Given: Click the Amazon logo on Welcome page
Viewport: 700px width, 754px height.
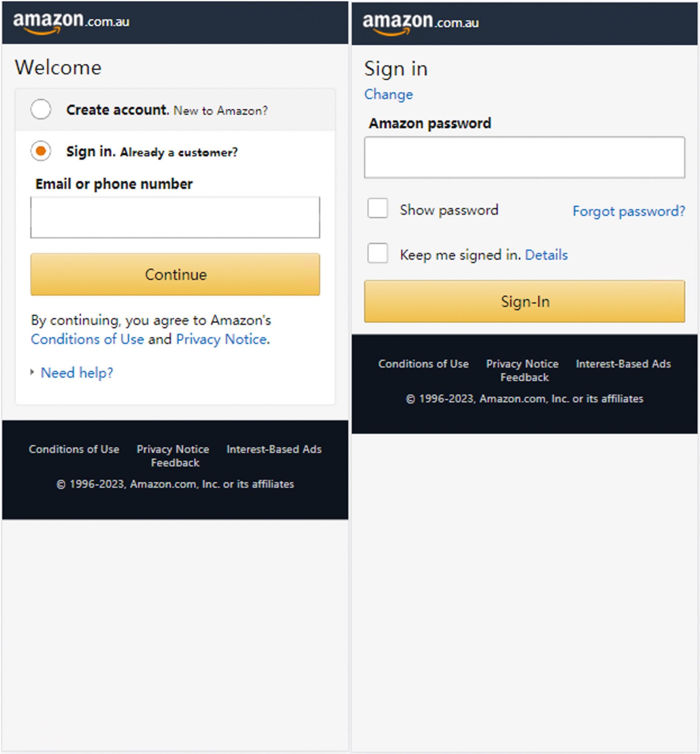Looking at the screenshot, I should point(71,22).
